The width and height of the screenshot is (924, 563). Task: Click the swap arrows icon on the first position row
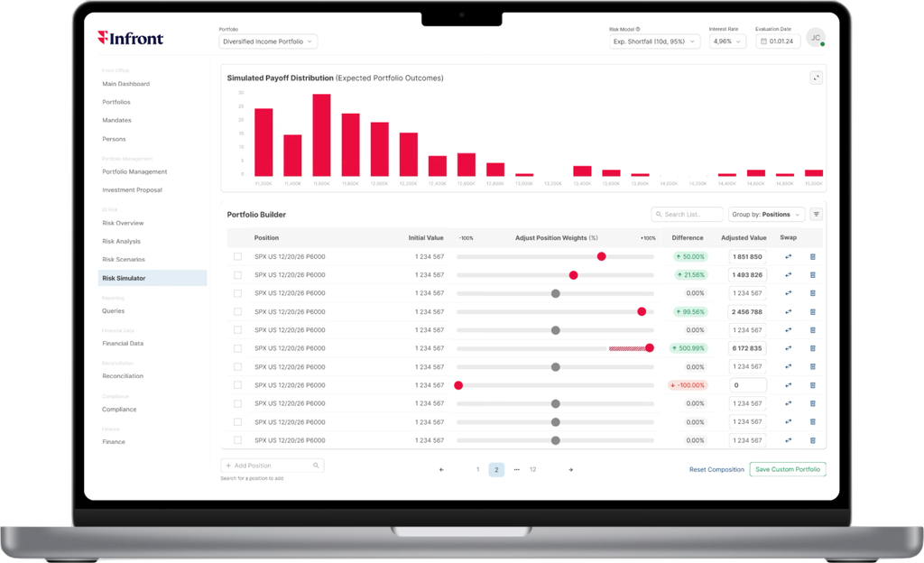(x=788, y=255)
